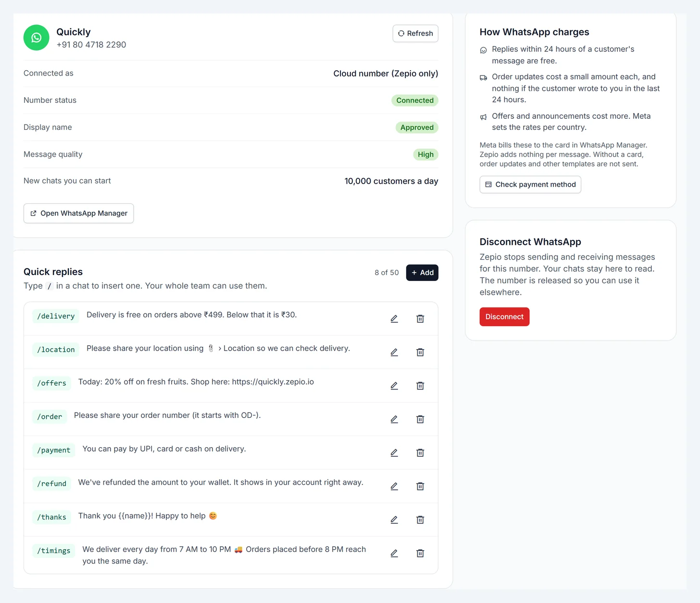Click the phone number +91 80 4718 2290
The image size is (700, 603).
(x=91, y=45)
